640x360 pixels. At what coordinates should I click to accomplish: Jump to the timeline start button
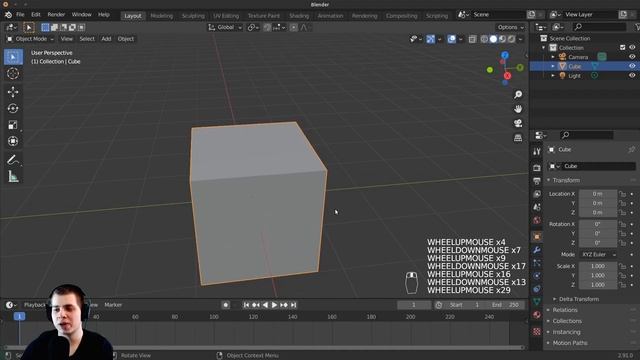pos(246,305)
